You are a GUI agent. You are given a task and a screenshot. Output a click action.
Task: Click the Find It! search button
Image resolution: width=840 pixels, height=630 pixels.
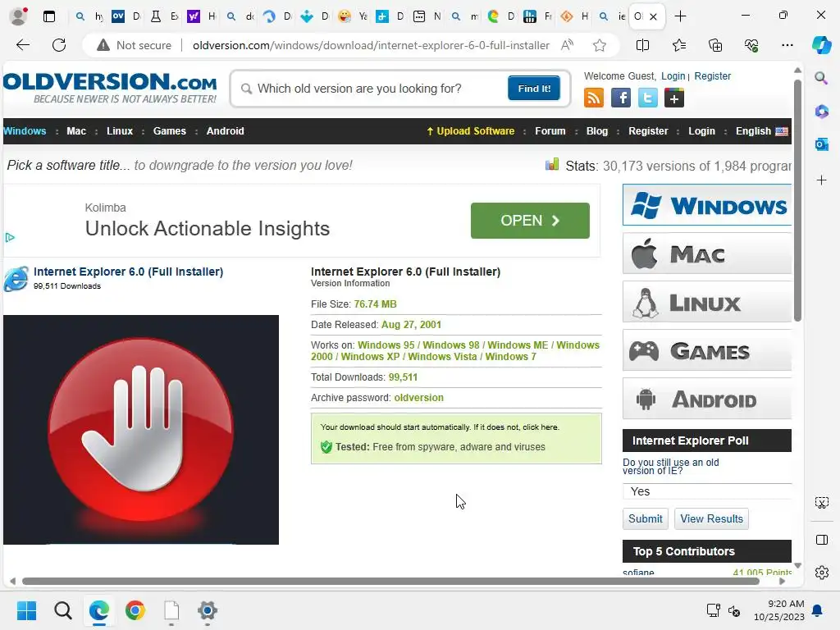(x=533, y=89)
